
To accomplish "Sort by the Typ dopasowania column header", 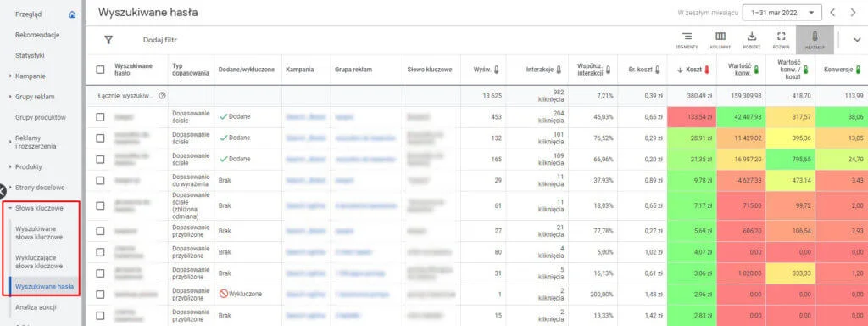I will 191,70.
